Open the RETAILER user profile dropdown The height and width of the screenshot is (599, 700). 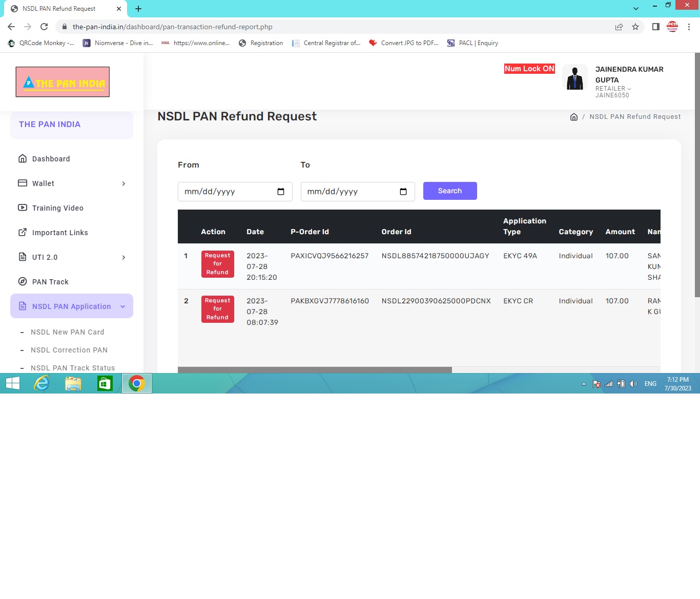tap(613, 89)
